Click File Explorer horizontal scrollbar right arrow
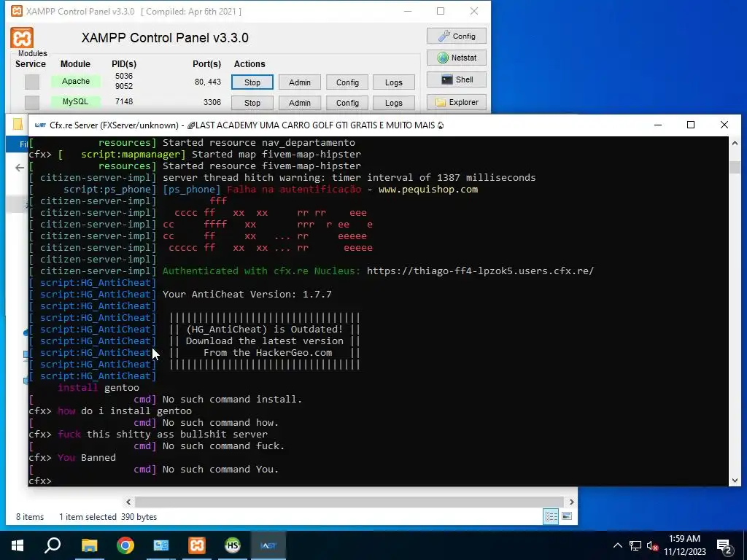This screenshot has height=560, width=747. [x=572, y=502]
